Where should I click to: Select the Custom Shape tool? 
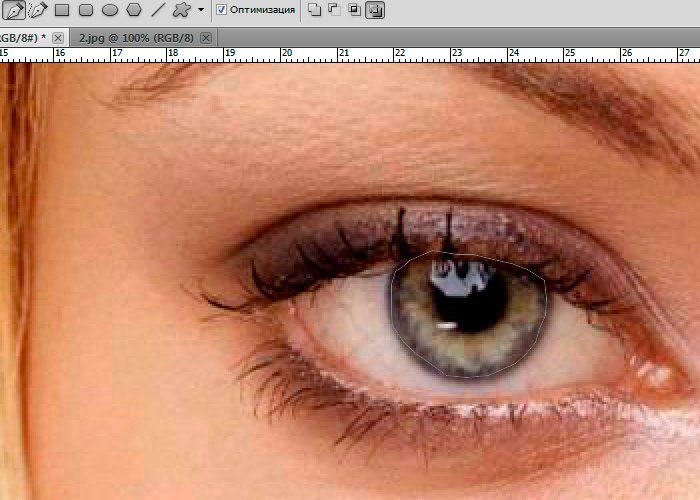(181, 10)
